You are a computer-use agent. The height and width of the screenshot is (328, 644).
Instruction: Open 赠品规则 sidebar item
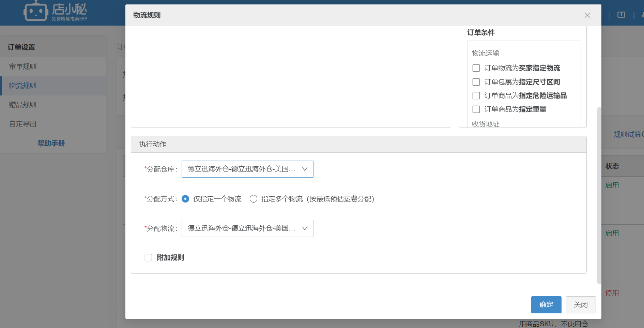(x=23, y=105)
